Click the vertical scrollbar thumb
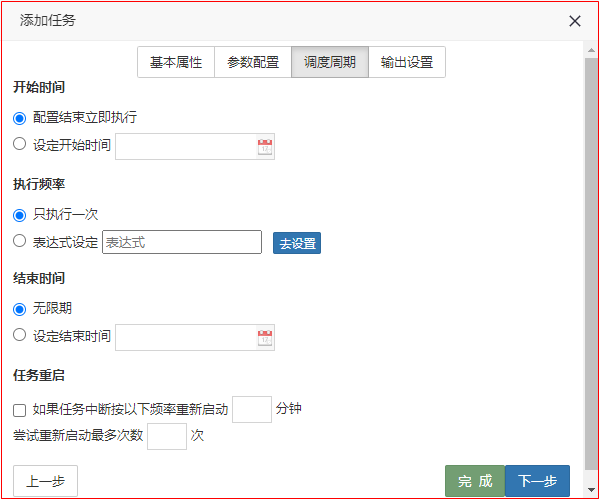599x499 pixels. pos(591,264)
